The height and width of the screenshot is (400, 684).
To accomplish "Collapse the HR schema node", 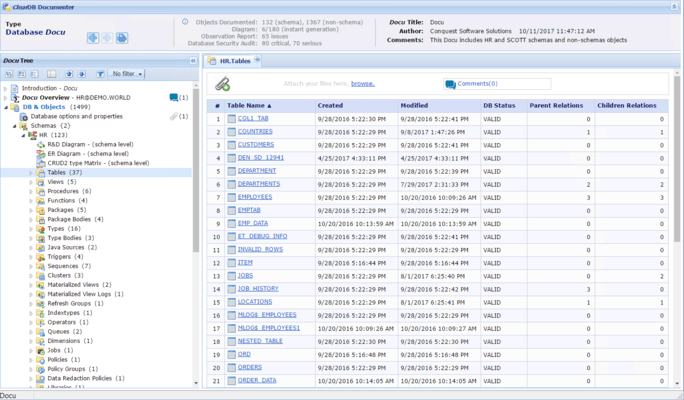I will 23,135.
